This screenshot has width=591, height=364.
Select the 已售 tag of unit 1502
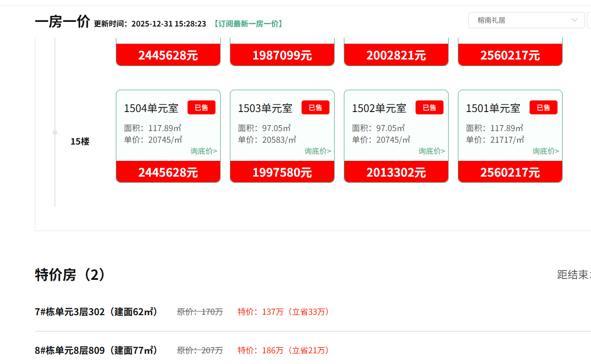click(429, 107)
